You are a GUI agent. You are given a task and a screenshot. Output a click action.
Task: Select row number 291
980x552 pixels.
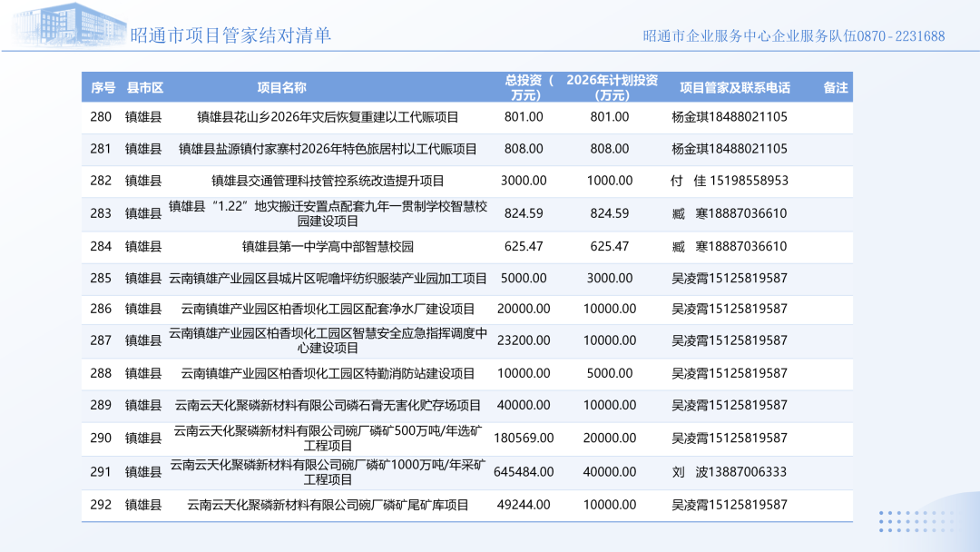pyautogui.click(x=101, y=472)
